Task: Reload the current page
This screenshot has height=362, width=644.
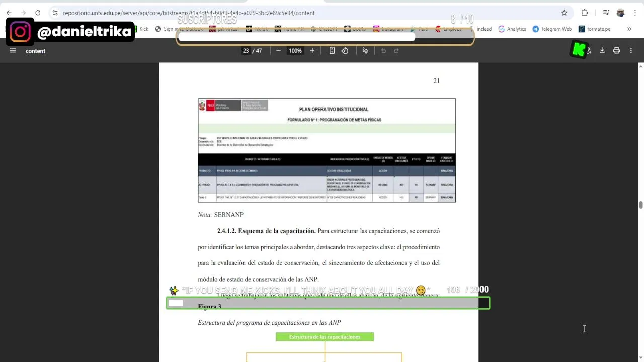Action: click(x=38, y=13)
